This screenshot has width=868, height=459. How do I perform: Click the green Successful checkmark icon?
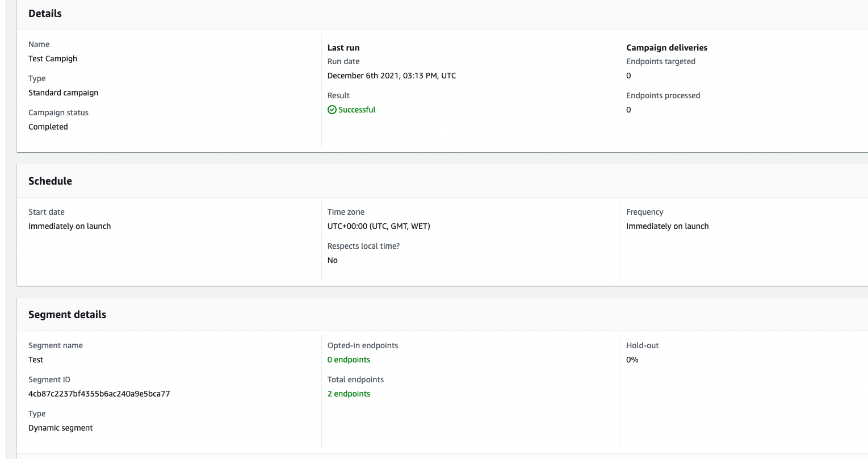332,109
